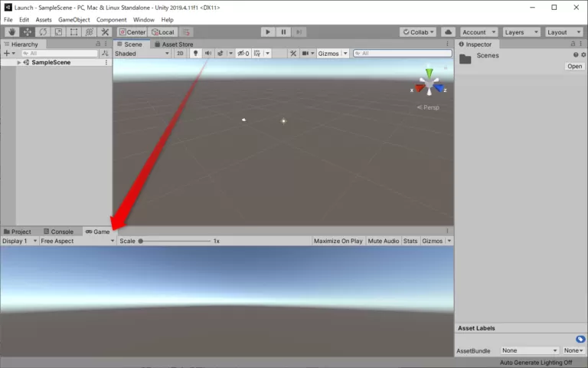This screenshot has height=368, width=588.
Task: Open the Free Aspect dropdown
Action: (x=77, y=241)
